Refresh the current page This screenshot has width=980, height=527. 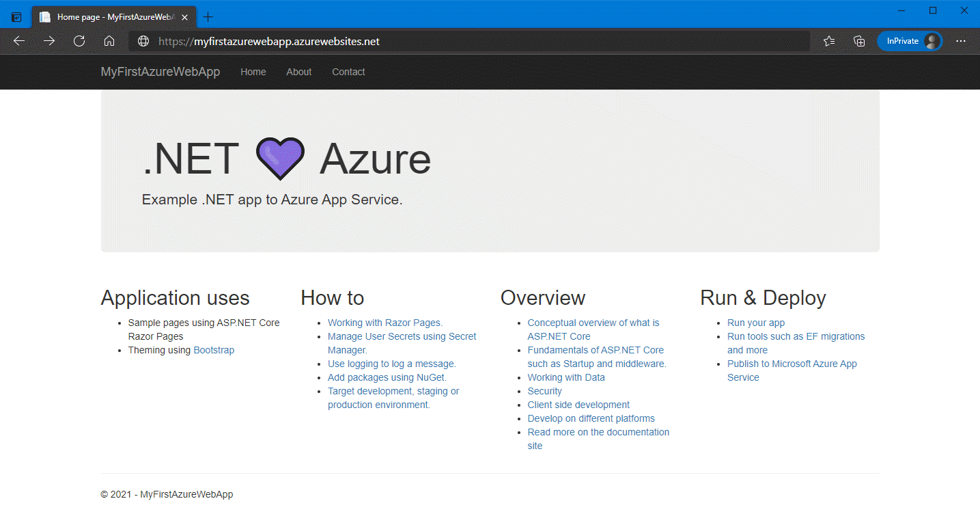pos(79,41)
